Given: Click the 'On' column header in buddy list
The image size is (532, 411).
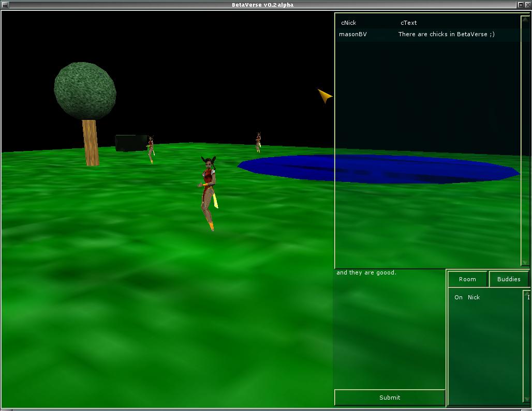Looking at the screenshot, I should (x=459, y=297).
